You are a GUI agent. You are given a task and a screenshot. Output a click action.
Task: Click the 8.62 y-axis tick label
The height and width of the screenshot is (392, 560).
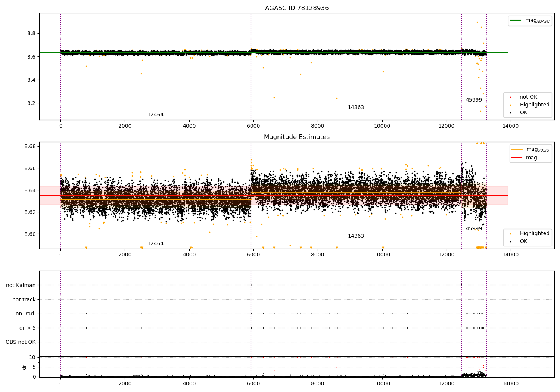[x=30, y=212]
